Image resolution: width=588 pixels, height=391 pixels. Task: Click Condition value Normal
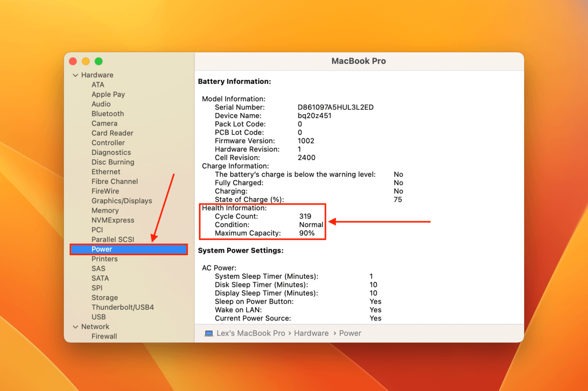(x=311, y=225)
